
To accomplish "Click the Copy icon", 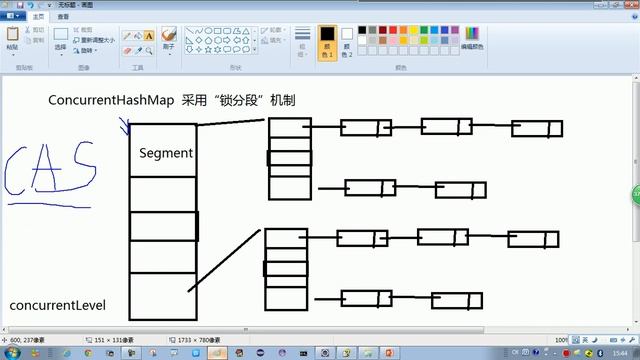I will [28, 40].
